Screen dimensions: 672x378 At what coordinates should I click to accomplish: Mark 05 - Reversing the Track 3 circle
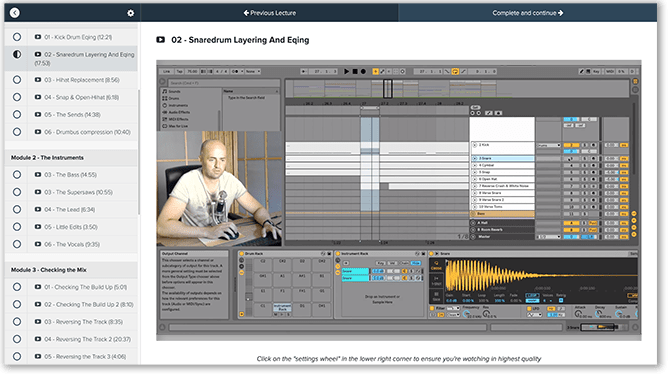click(x=17, y=357)
